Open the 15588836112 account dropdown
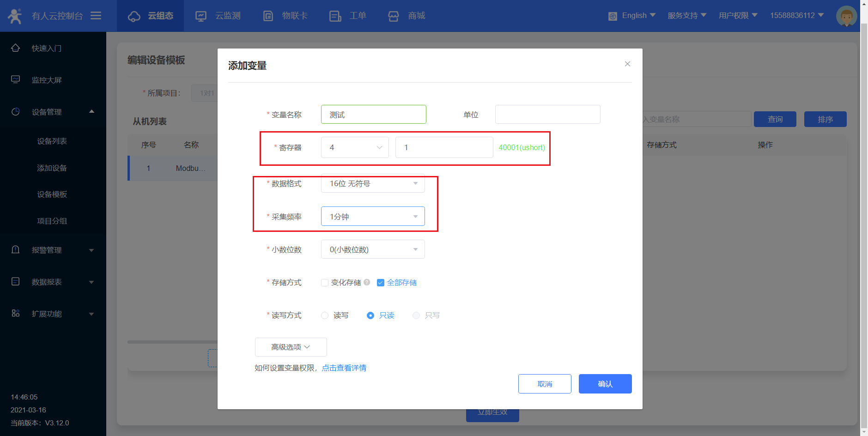Image resolution: width=868 pixels, height=436 pixels. pos(797,16)
